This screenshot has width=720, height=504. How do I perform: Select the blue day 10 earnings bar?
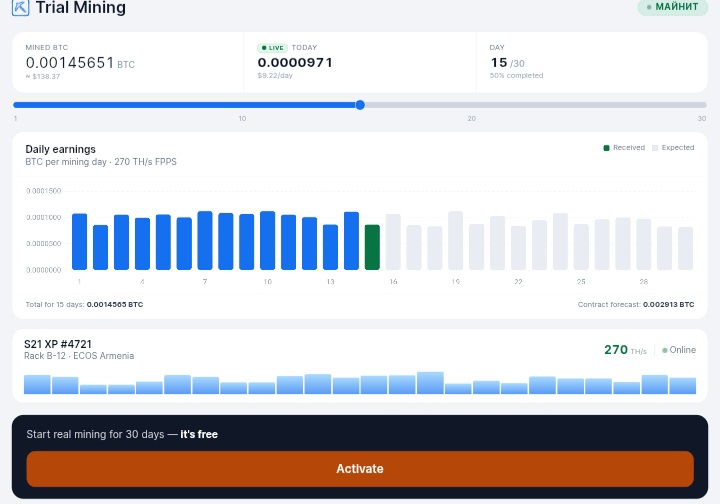(x=268, y=240)
